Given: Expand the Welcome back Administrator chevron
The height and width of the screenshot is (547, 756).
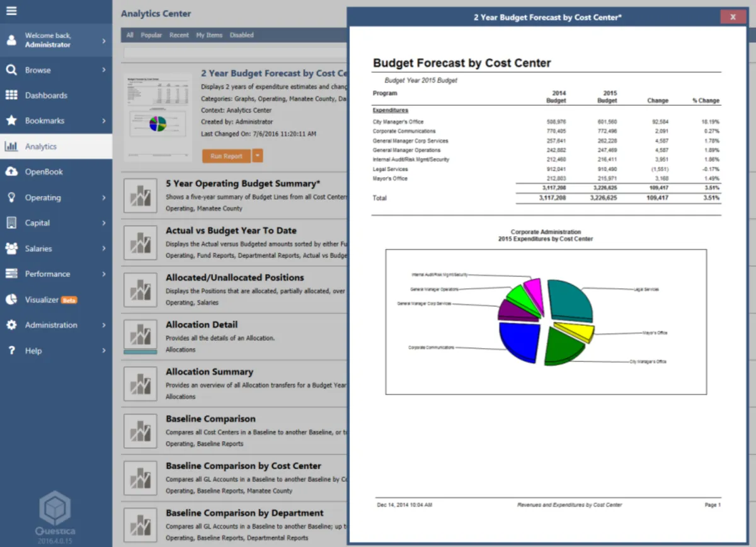Looking at the screenshot, I should click(x=104, y=40).
